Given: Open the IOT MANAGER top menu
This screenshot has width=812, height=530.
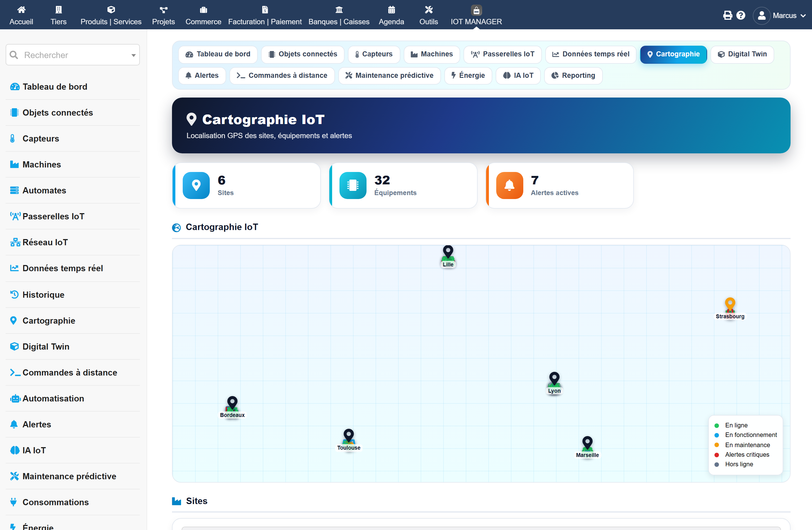Looking at the screenshot, I should click(x=476, y=15).
